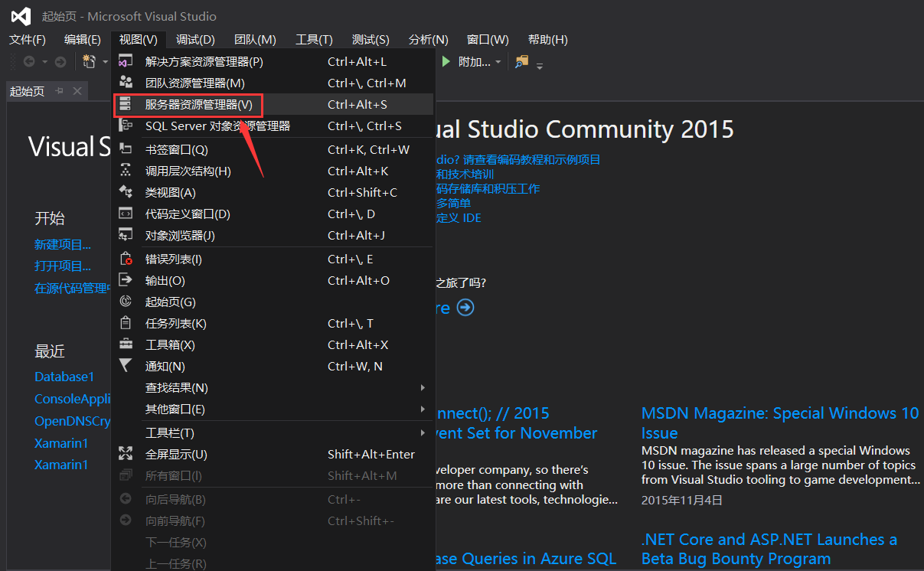
Task: Expand the 工具栏(T) submenu arrow
Action: (423, 432)
